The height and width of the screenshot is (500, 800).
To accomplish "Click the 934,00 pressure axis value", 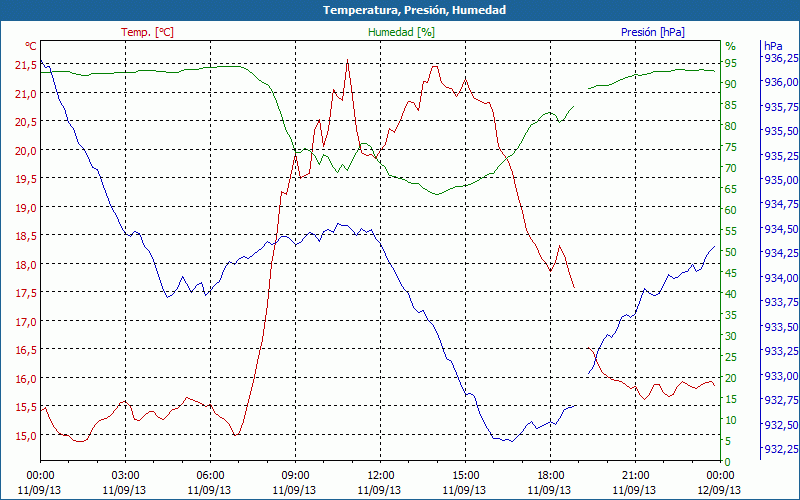I will (x=781, y=278).
